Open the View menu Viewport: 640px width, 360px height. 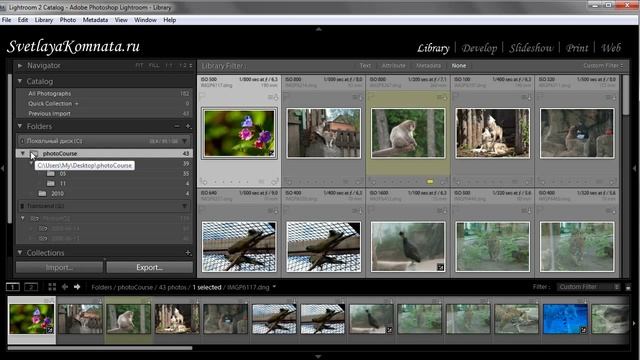point(121,20)
